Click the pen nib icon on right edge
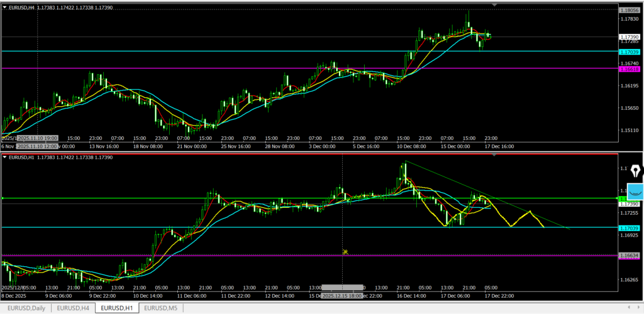Screen dimensions: 644x314 point(635,171)
